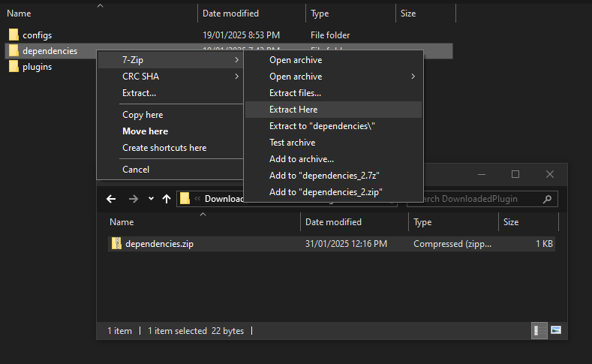Image resolution: width=592 pixels, height=364 pixels.
Task: Choose Move here option
Action: (145, 131)
